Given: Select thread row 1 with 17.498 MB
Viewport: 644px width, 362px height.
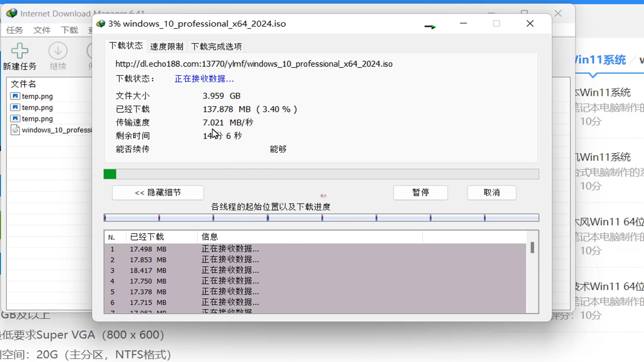Looking at the screenshot, I should (x=315, y=249).
